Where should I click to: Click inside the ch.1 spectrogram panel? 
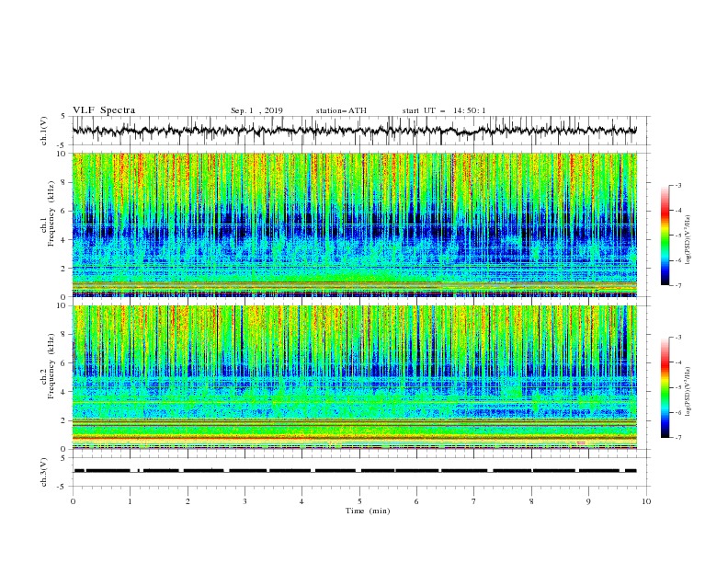[x=355, y=224]
